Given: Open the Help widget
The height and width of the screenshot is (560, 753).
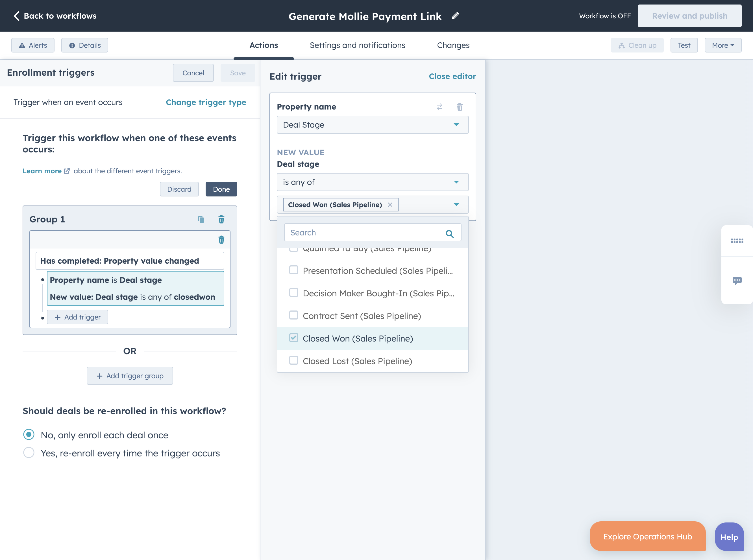Looking at the screenshot, I should point(729,537).
